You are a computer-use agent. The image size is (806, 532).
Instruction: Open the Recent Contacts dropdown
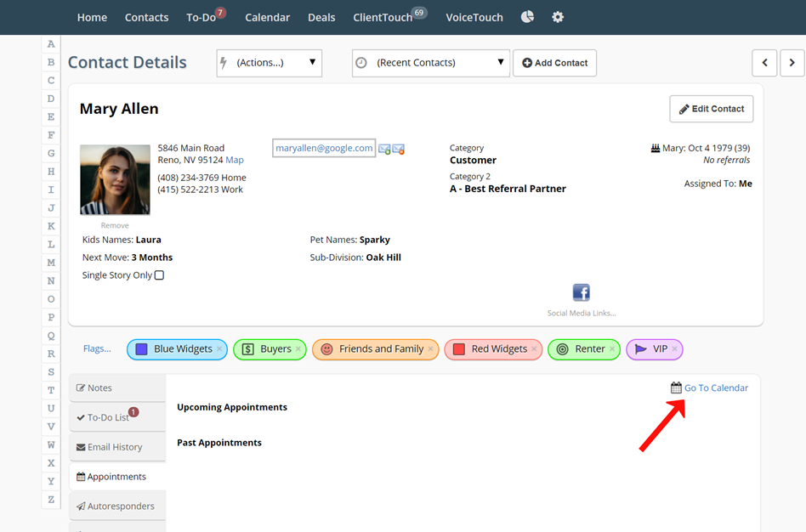[x=431, y=63]
